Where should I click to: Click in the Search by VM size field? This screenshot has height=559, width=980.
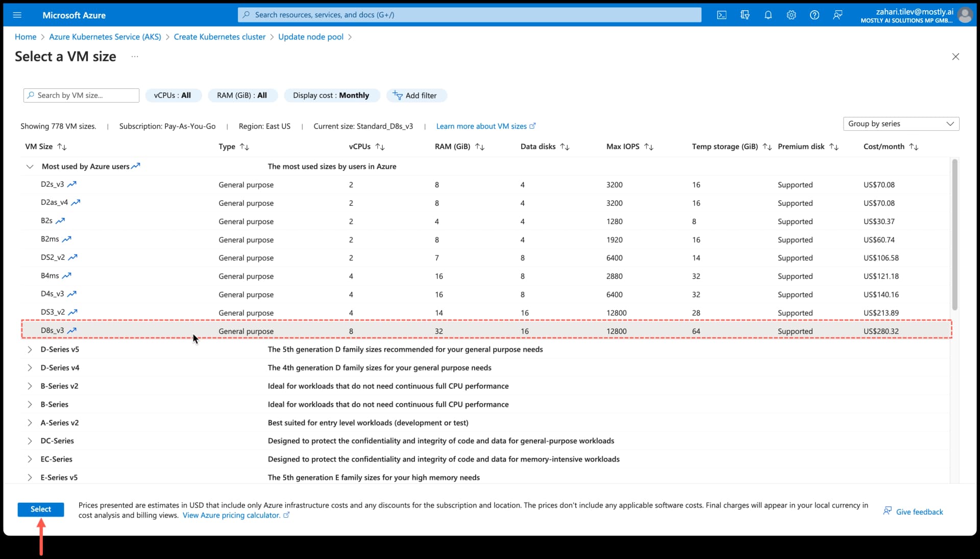click(81, 95)
